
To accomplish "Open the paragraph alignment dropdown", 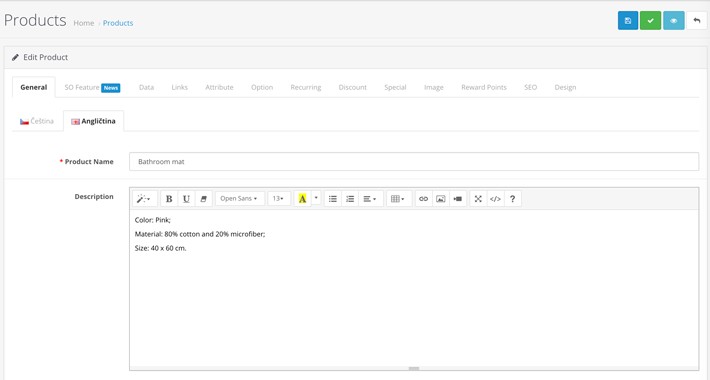I will (x=370, y=198).
